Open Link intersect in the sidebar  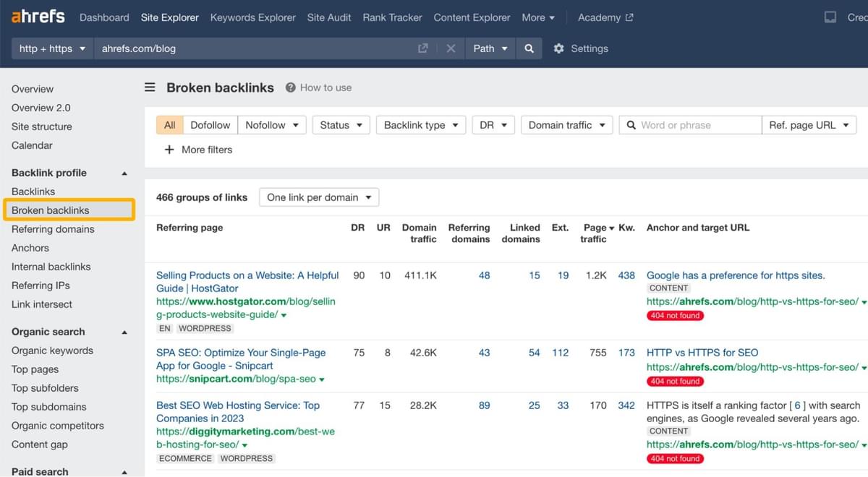42,304
